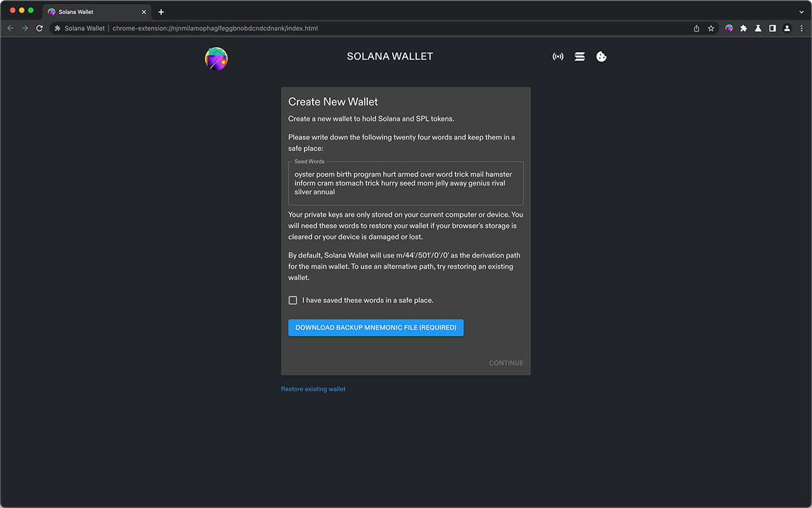Click Download Backup Mnemonic File button
The width and height of the screenshot is (812, 508).
376,328
